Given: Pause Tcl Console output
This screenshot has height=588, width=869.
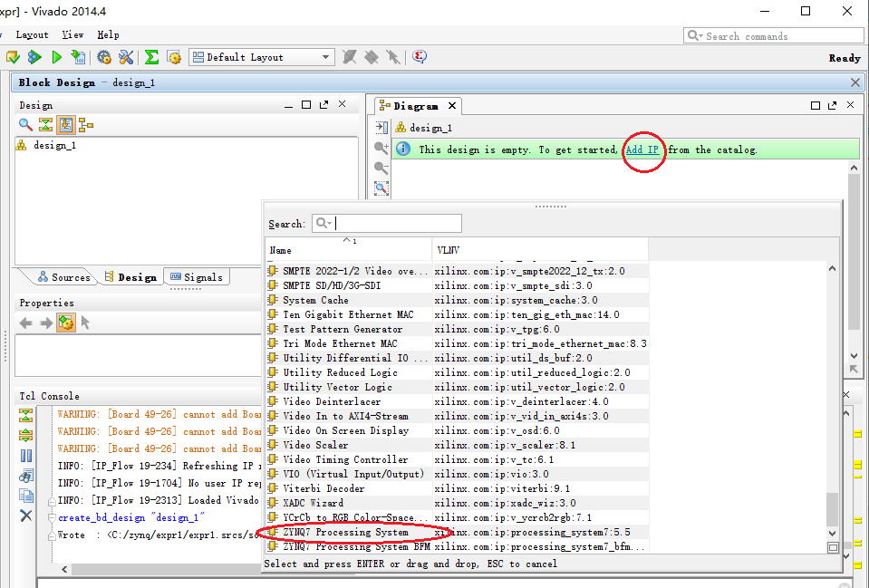Looking at the screenshot, I should 26,456.
